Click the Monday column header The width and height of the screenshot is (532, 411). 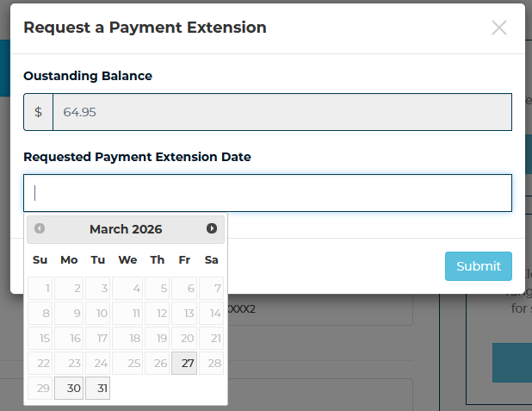[69, 260]
